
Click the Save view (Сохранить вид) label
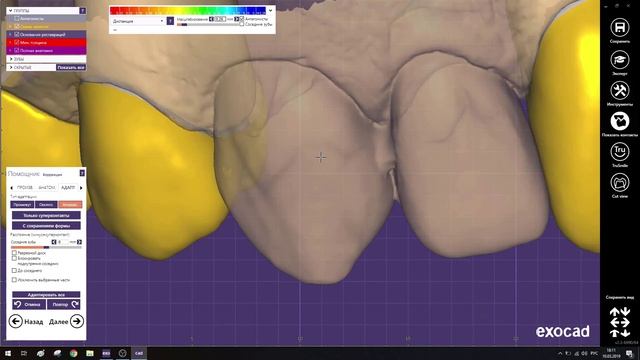tap(620, 298)
